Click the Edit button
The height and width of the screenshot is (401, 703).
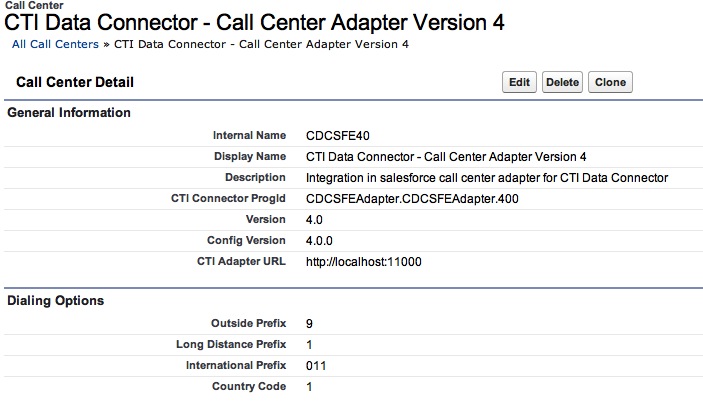pyautogui.click(x=519, y=82)
